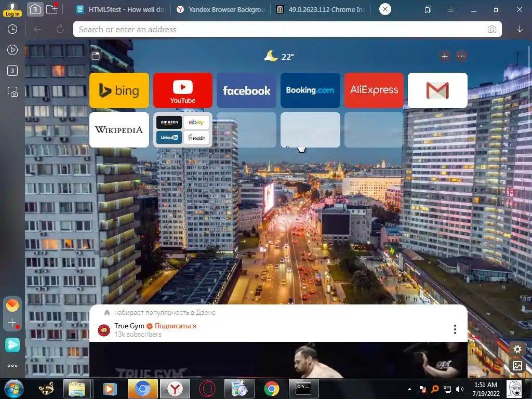Click the True Gym video preview

click(x=278, y=360)
